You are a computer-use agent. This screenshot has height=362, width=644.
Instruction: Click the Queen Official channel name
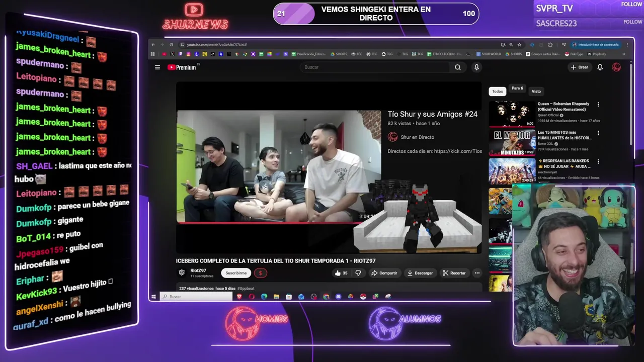[548, 115]
